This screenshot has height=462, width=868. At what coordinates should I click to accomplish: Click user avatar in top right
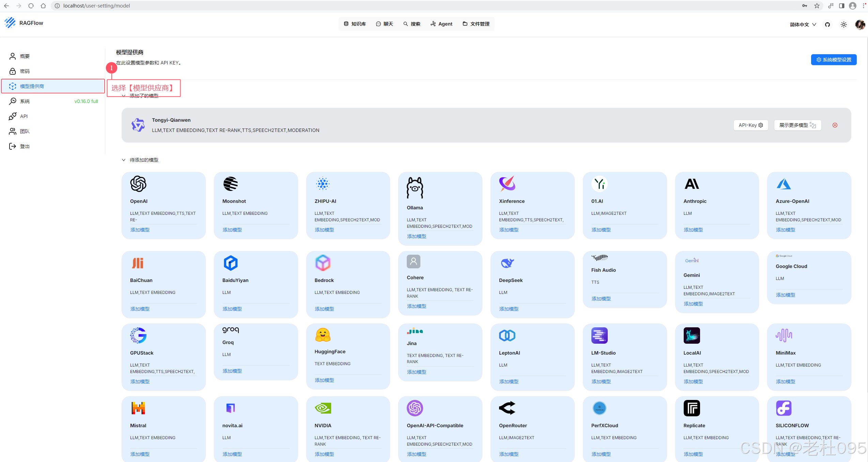tap(860, 25)
